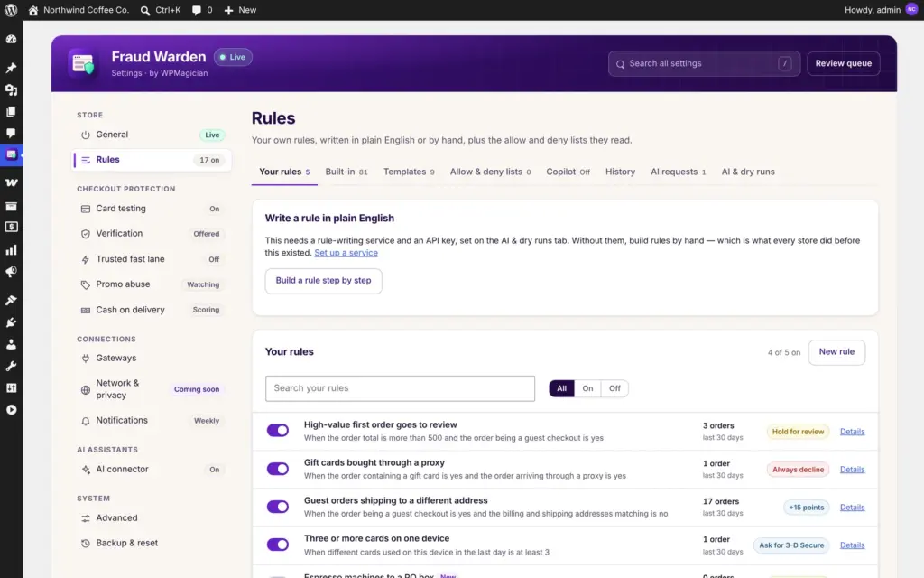Open the History tab

pyautogui.click(x=620, y=172)
